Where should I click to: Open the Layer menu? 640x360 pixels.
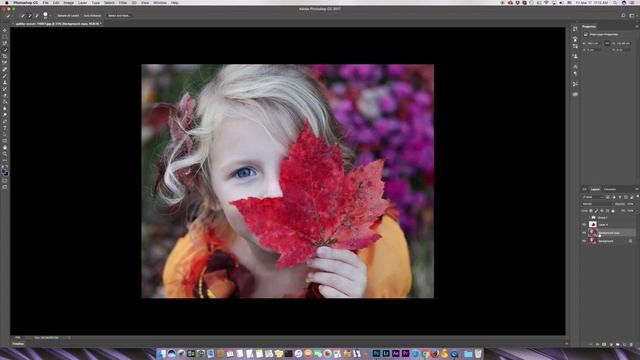(82, 2)
